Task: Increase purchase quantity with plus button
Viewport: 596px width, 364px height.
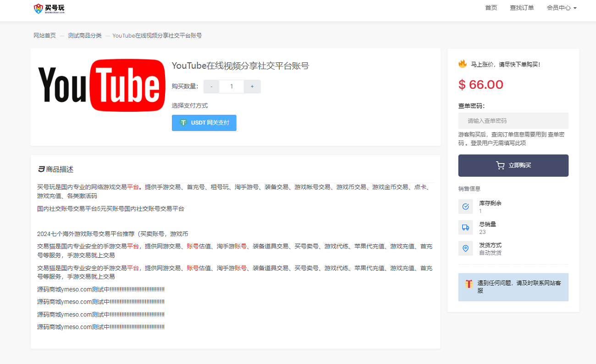Action: click(x=252, y=87)
